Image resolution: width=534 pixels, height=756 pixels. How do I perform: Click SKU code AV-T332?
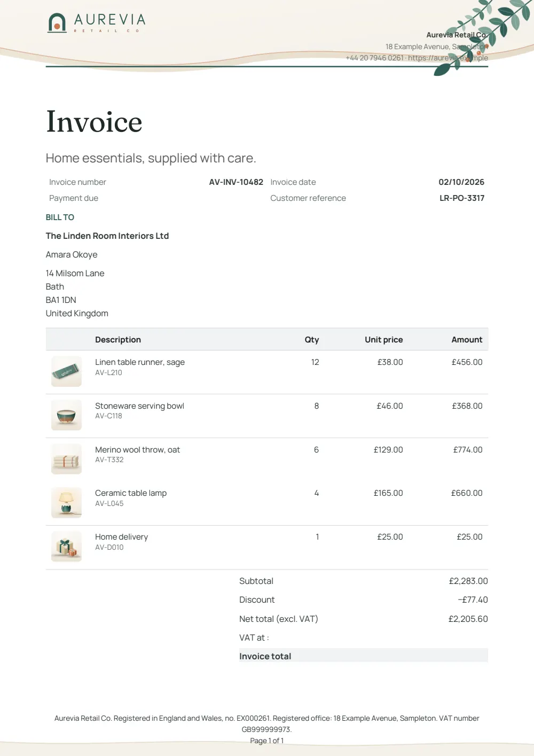(109, 460)
